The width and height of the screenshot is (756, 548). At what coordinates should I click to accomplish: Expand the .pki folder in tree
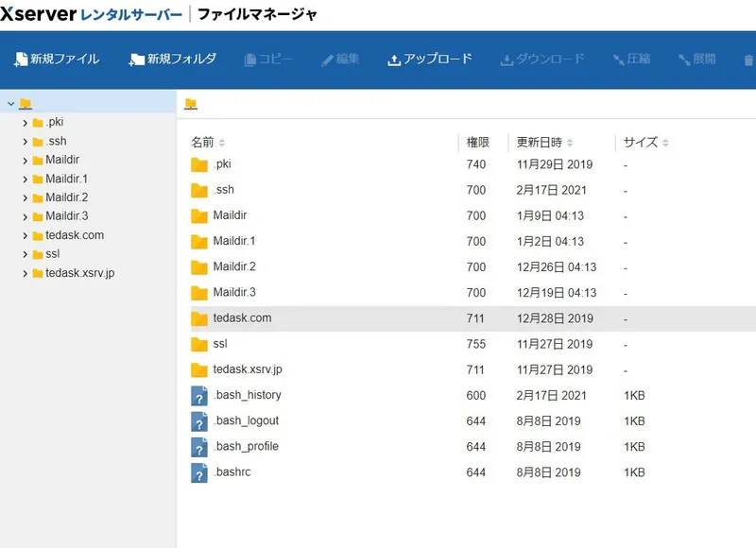point(26,123)
